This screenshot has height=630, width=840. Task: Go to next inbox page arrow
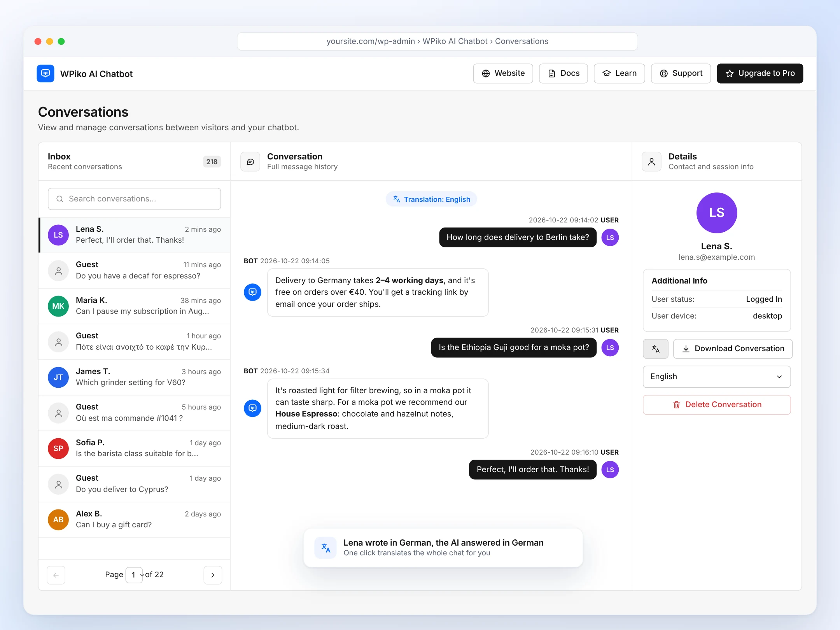coord(213,575)
